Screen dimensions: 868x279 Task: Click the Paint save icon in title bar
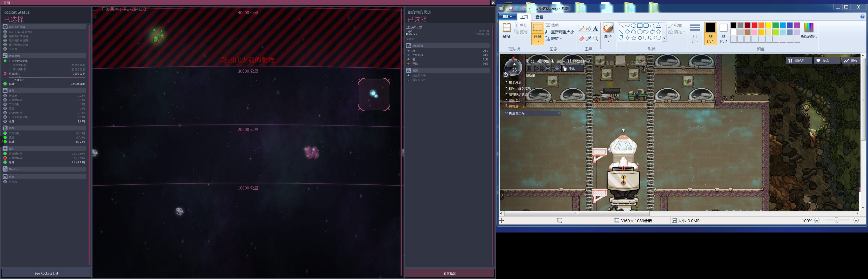click(510, 9)
